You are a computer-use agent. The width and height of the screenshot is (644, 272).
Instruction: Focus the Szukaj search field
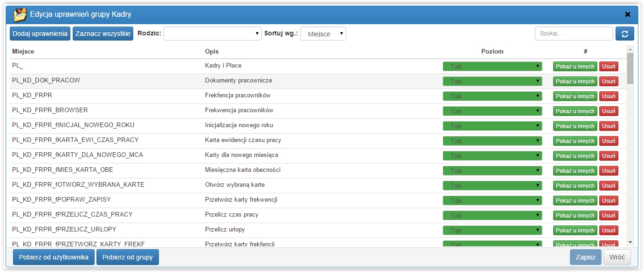574,34
